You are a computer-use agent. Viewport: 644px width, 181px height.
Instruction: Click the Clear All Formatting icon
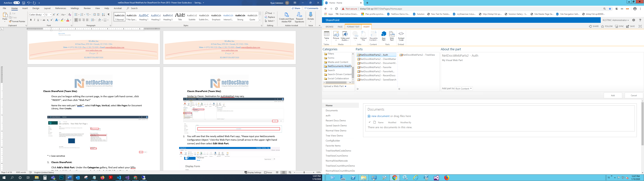tap(70, 15)
